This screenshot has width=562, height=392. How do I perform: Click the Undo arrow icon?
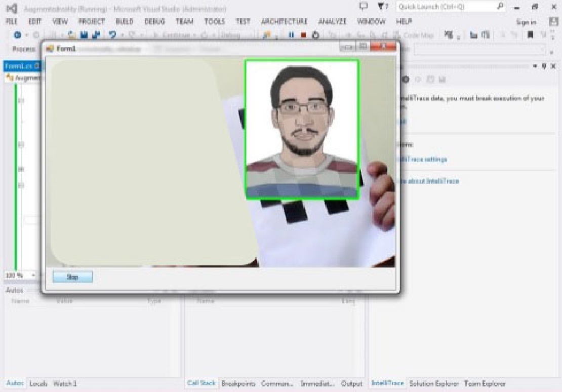point(112,35)
